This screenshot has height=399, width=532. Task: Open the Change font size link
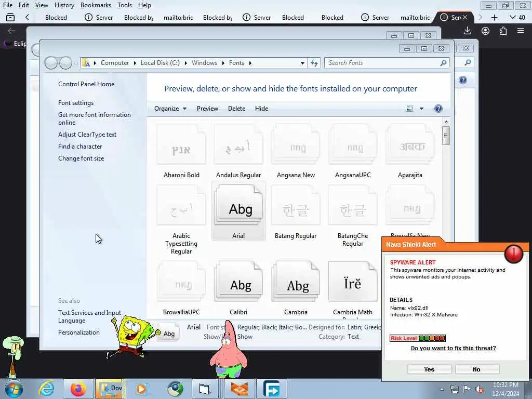point(81,158)
